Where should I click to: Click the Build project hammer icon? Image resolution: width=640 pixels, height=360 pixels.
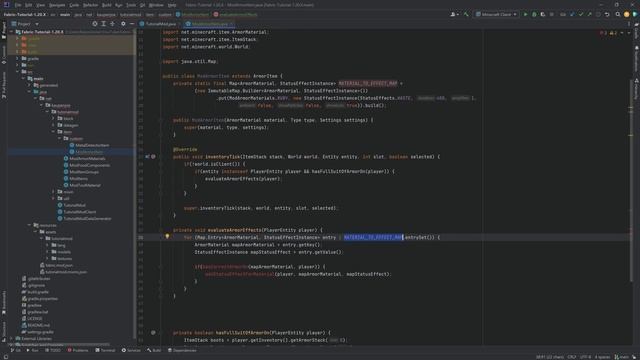466,14
